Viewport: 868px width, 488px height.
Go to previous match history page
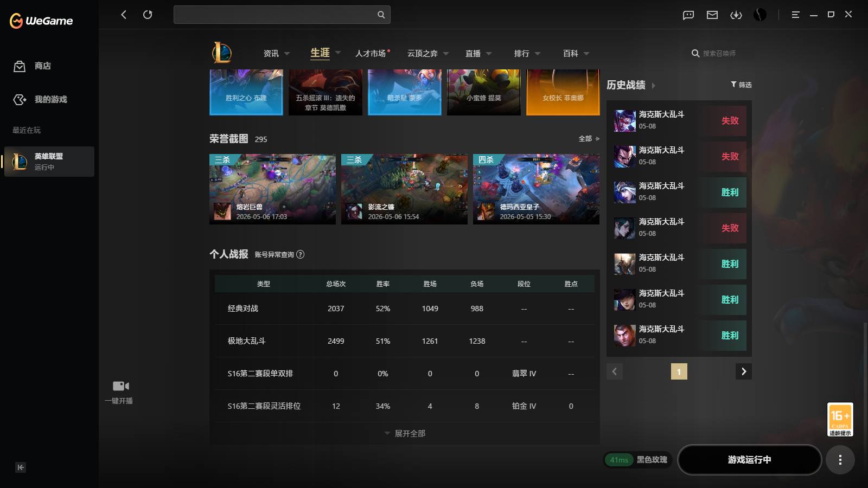point(615,371)
